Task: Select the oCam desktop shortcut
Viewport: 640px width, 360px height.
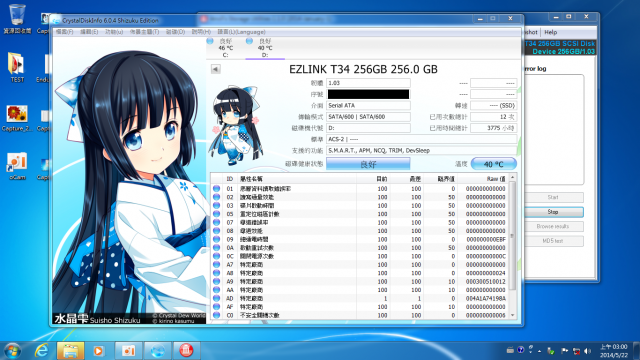Action: click(17, 166)
